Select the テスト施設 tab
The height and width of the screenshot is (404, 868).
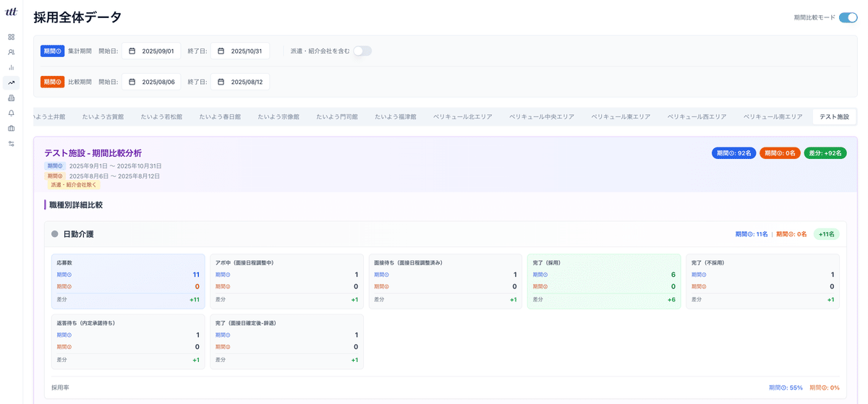[x=834, y=116]
